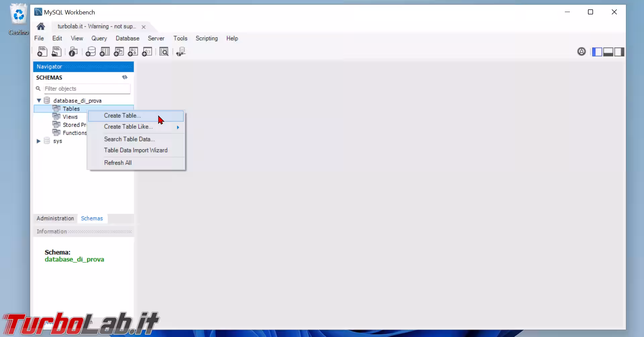Launch Table Data Import Wizard
Image resolution: width=644 pixels, height=337 pixels.
(x=136, y=150)
